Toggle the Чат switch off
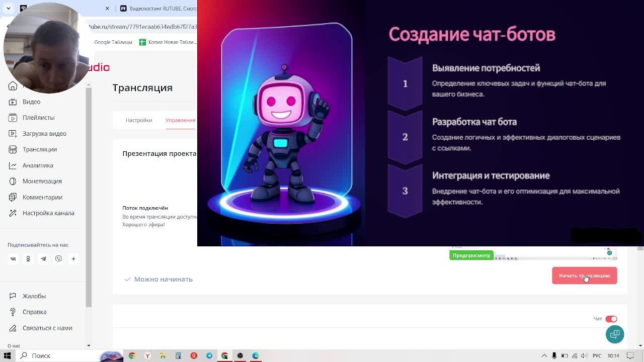Screen dimensions: 644x362 click(611, 319)
